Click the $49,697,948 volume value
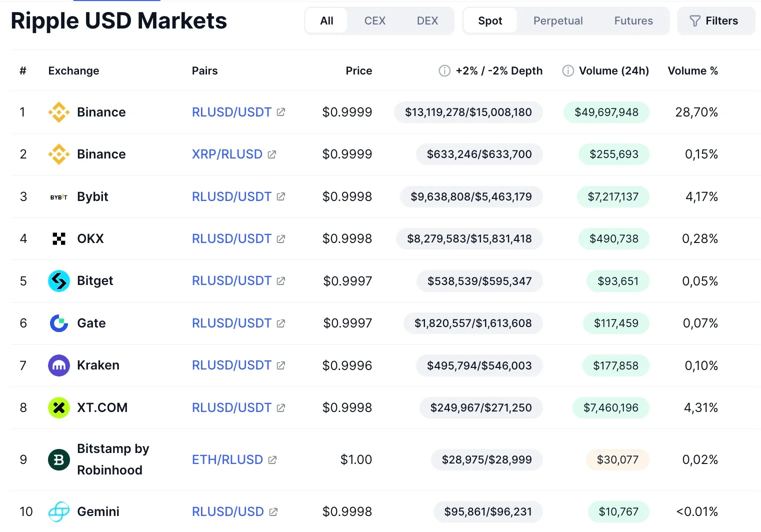This screenshot has width=761, height=532. 606,112
